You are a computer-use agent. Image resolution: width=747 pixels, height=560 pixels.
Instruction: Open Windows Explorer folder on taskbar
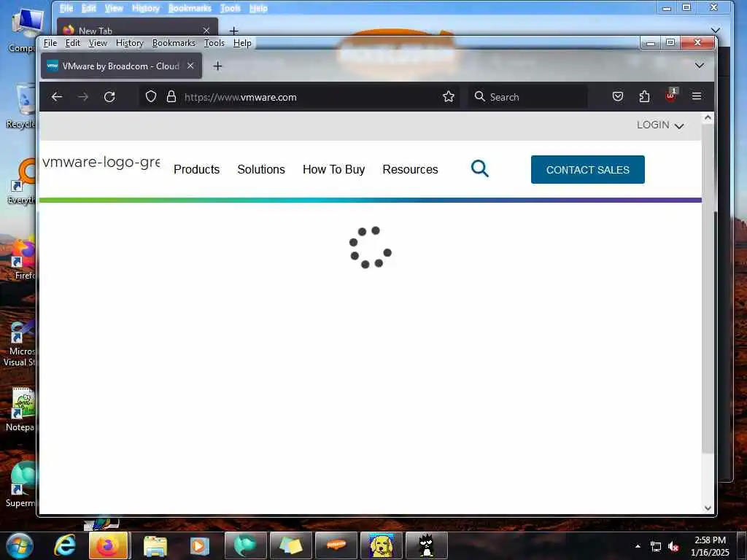155,545
